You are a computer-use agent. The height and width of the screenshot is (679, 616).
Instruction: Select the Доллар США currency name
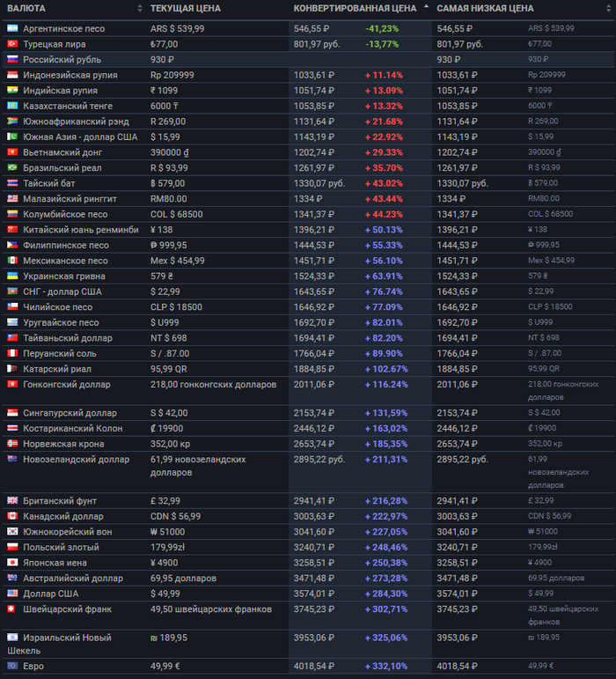pos(52,594)
